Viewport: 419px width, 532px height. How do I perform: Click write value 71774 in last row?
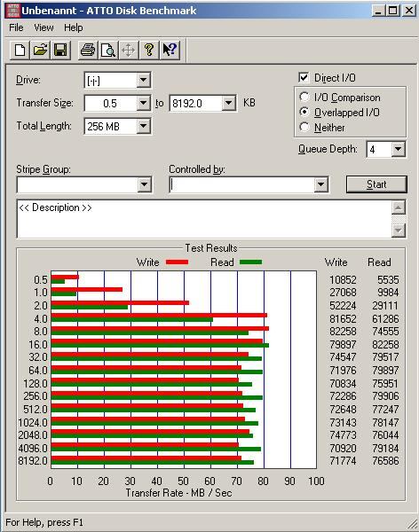(x=343, y=461)
